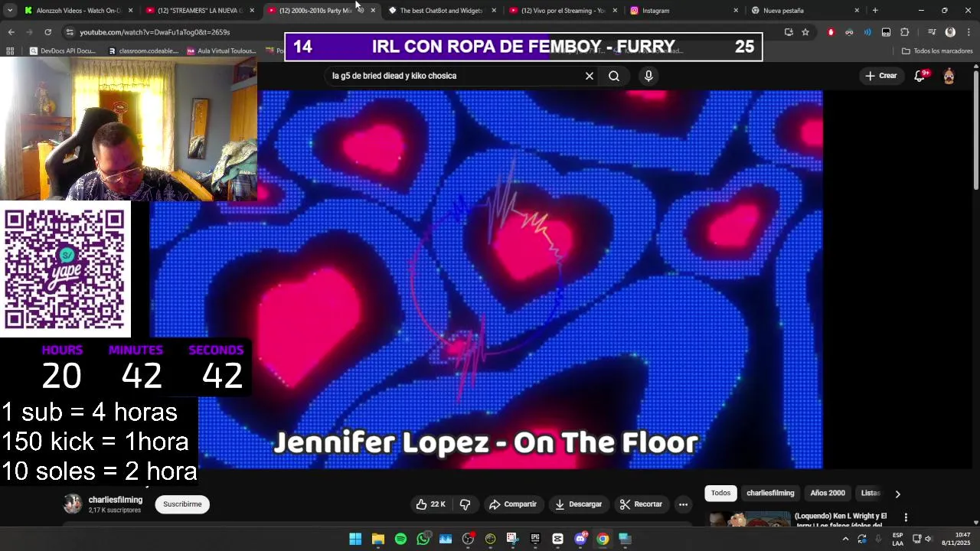Switch to the Vivo por el Streaming tab
Image resolution: width=980 pixels, height=551 pixels.
pyautogui.click(x=563, y=11)
